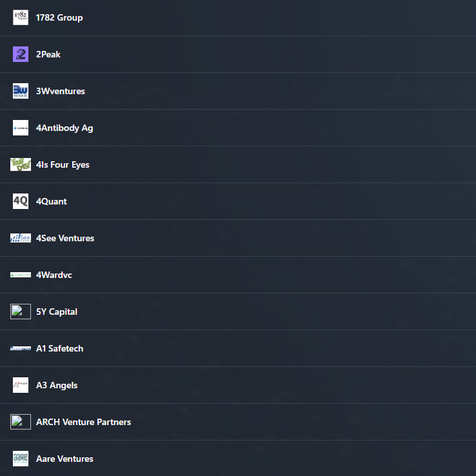Open the 1782 Group name link
The height and width of the screenshot is (476, 476).
[x=59, y=17]
